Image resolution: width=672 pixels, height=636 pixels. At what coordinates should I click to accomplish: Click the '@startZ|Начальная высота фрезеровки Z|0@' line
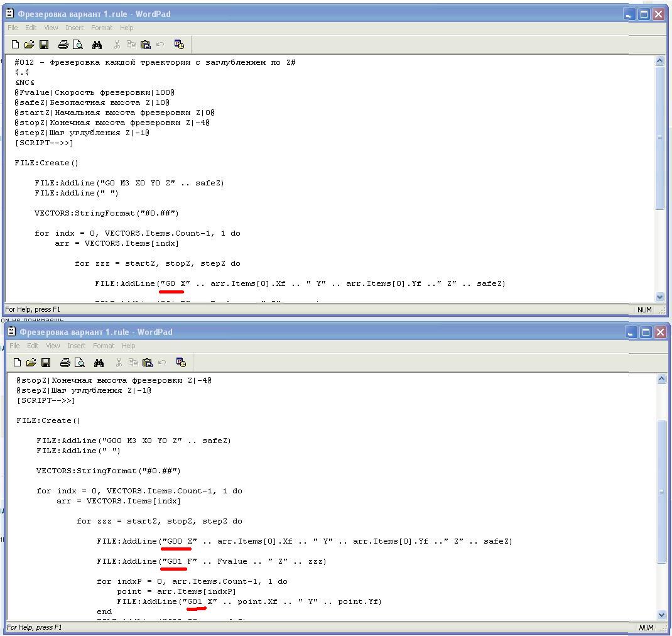(114, 112)
